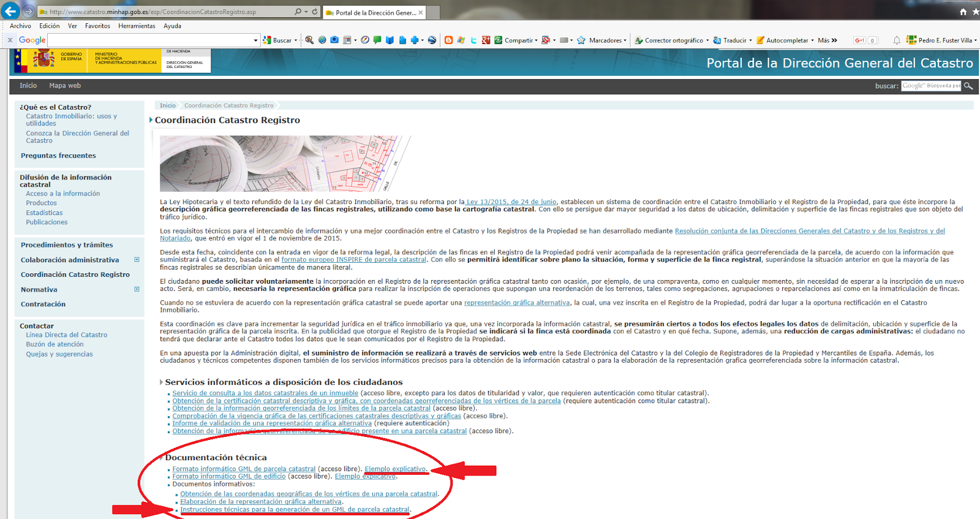Open the browser home page icon
Screen dimensions: 980x519
point(963,12)
